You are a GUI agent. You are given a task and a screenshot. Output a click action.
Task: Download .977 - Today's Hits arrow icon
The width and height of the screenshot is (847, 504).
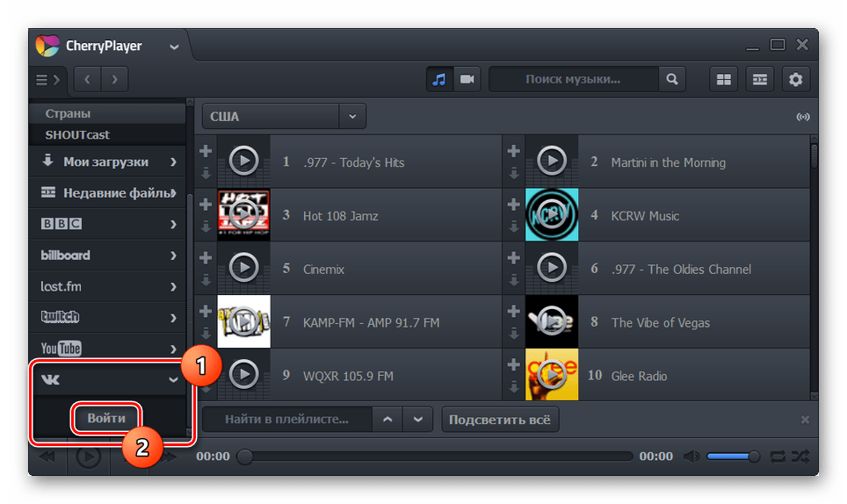coord(206,174)
